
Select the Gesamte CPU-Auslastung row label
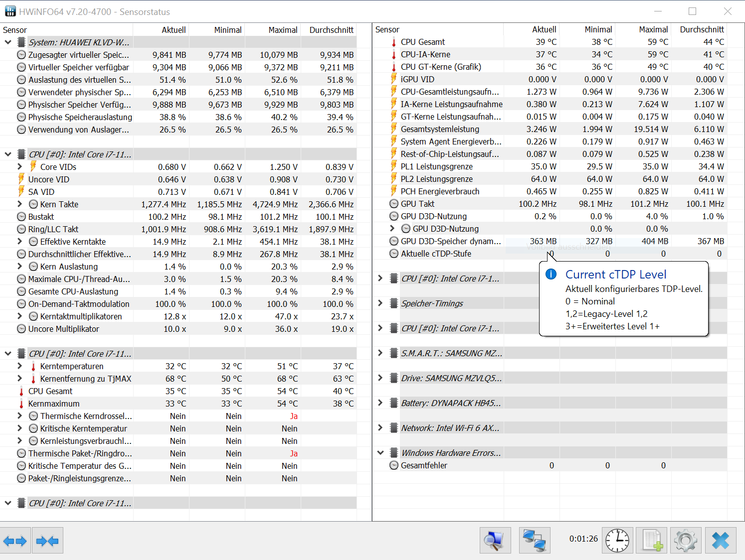pyautogui.click(x=73, y=291)
